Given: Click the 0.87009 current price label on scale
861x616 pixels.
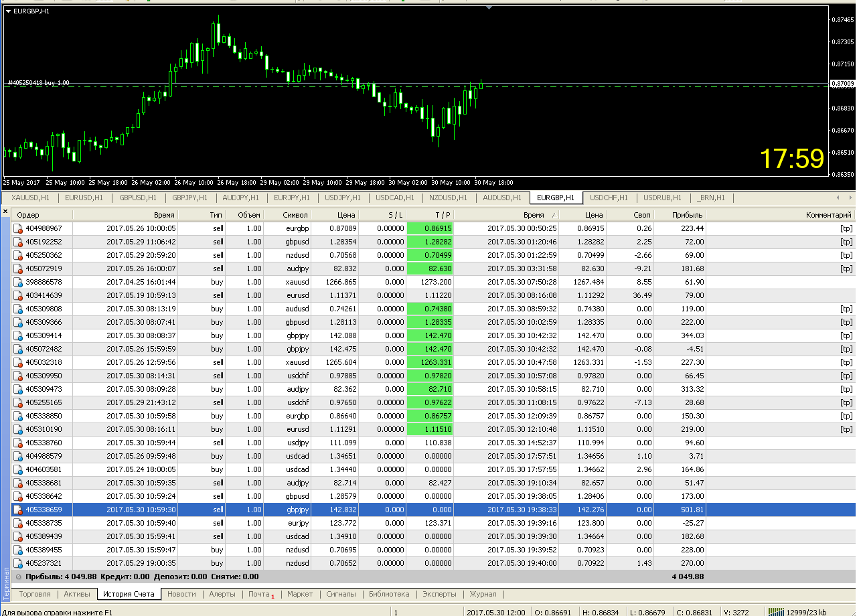Looking at the screenshot, I should 842,84.
